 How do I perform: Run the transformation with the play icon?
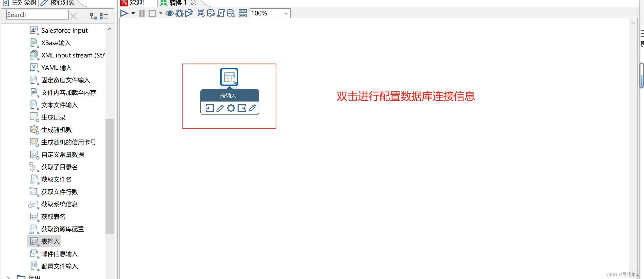[x=124, y=13]
